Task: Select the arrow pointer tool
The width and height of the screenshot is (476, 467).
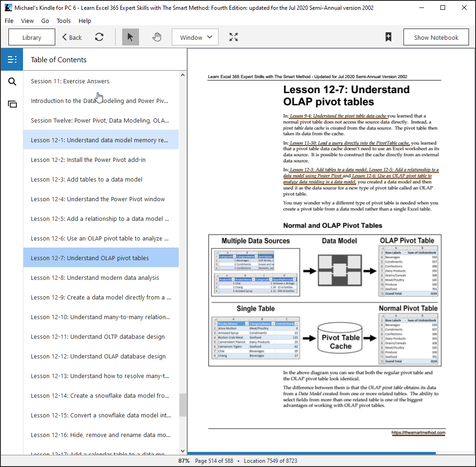Action: 131,37
